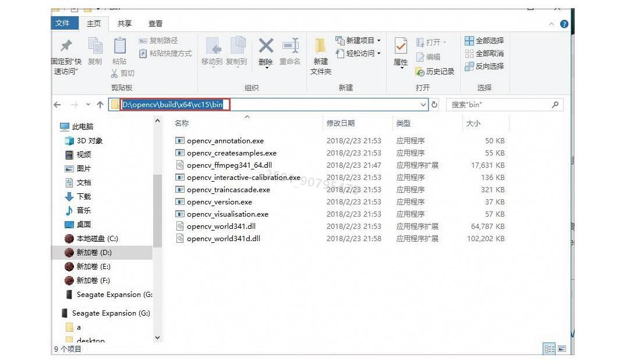Viewport: 626px width, 364px height.
Task: Click the address bar path field
Action: pos(268,105)
